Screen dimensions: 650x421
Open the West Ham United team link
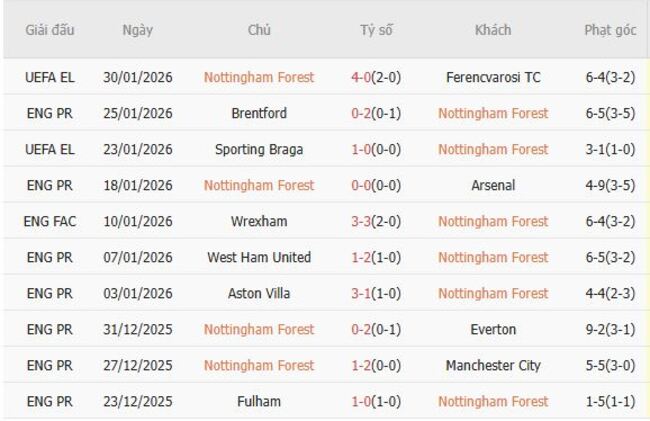(x=259, y=257)
